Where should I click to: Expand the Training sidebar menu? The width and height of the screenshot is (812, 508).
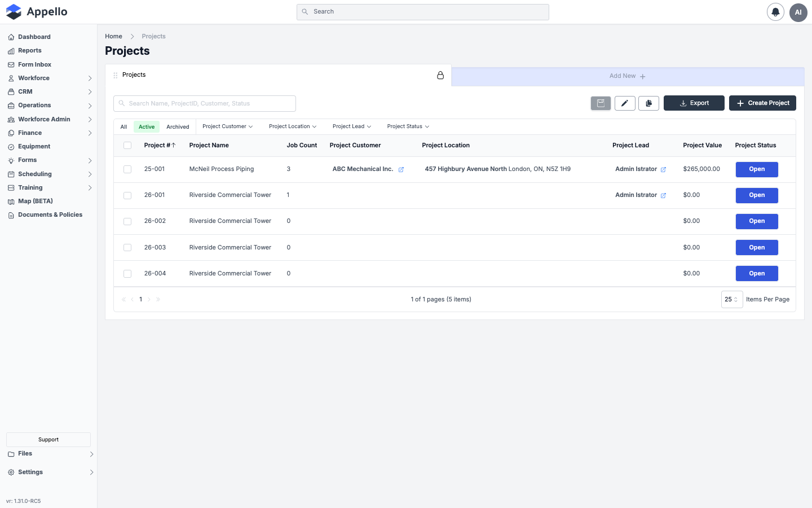pyautogui.click(x=90, y=188)
